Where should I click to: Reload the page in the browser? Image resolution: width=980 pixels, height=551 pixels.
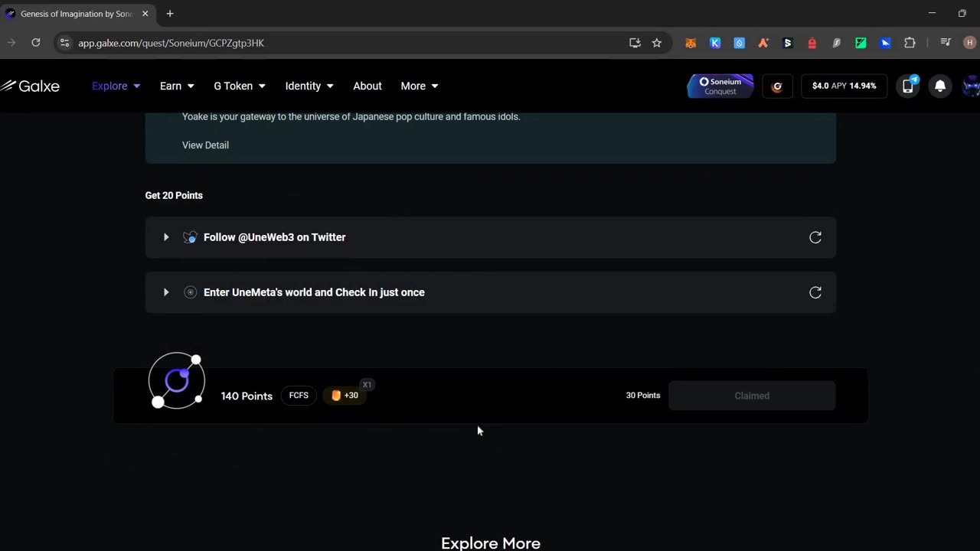[35, 43]
